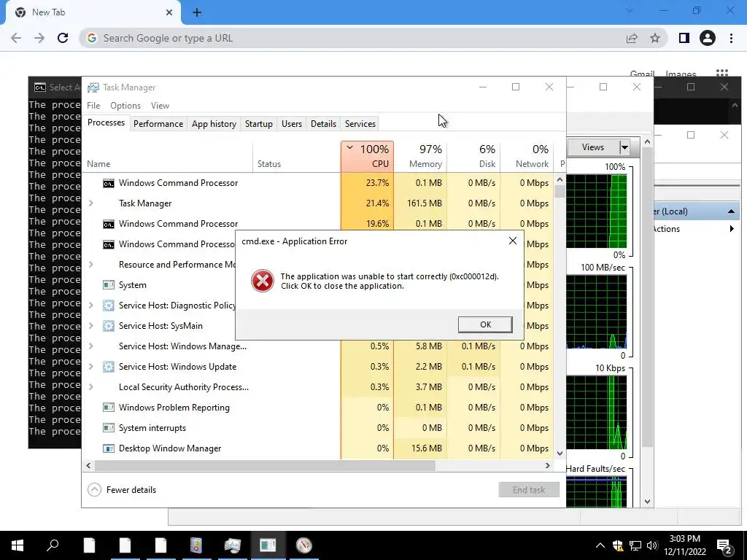Click the Views button in Resource Monitor

tap(592, 147)
